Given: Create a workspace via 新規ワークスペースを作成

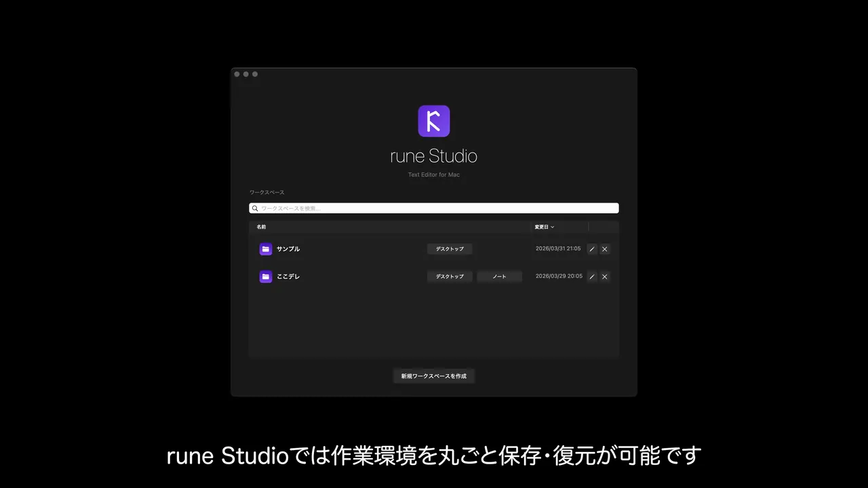Looking at the screenshot, I should tap(434, 375).
